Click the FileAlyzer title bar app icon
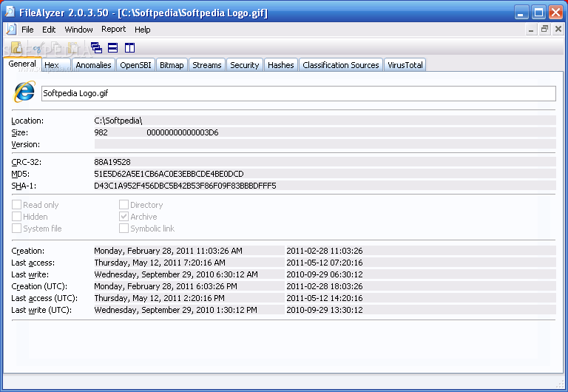Image resolution: width=568 pixels, height=392 pixels. (x=10, y=12)
